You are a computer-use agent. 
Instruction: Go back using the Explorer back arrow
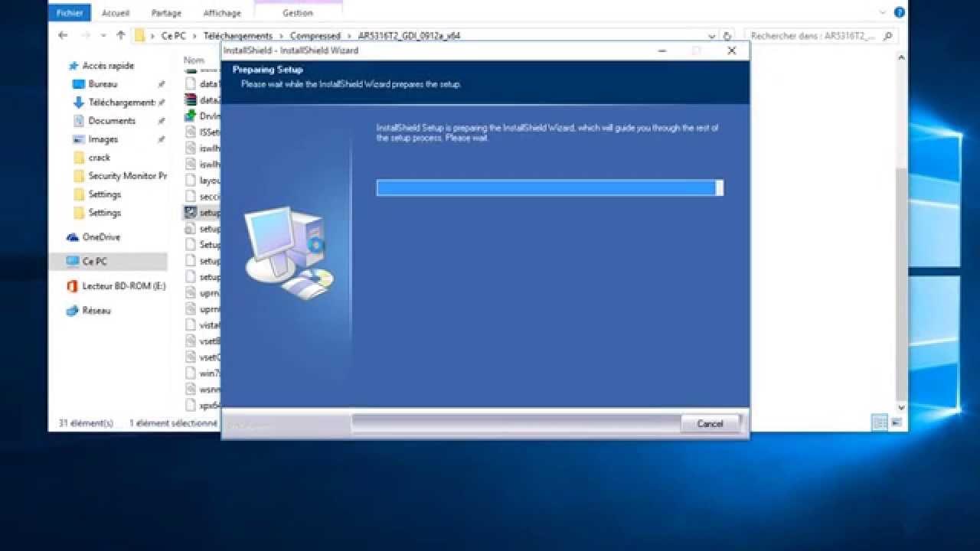64,35
